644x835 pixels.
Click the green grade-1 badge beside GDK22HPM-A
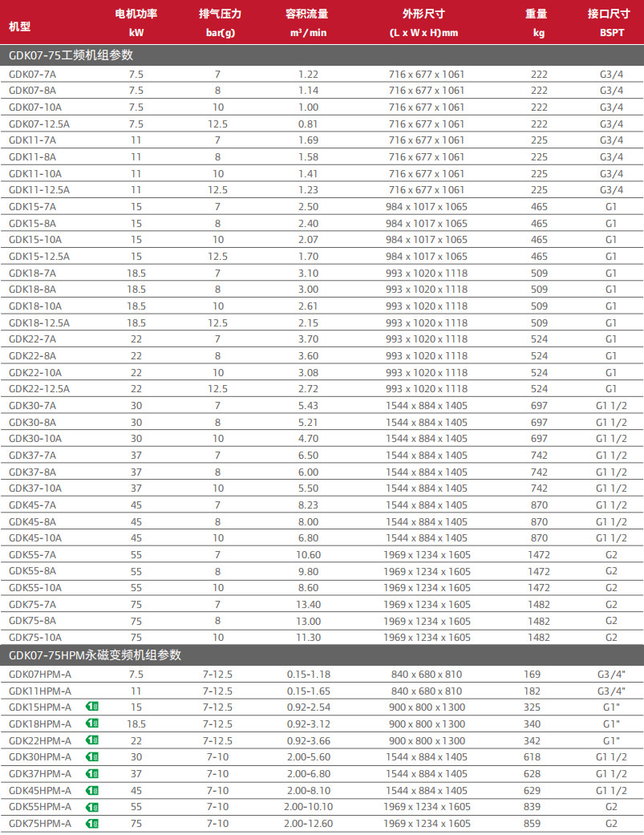tap(93, 740)
